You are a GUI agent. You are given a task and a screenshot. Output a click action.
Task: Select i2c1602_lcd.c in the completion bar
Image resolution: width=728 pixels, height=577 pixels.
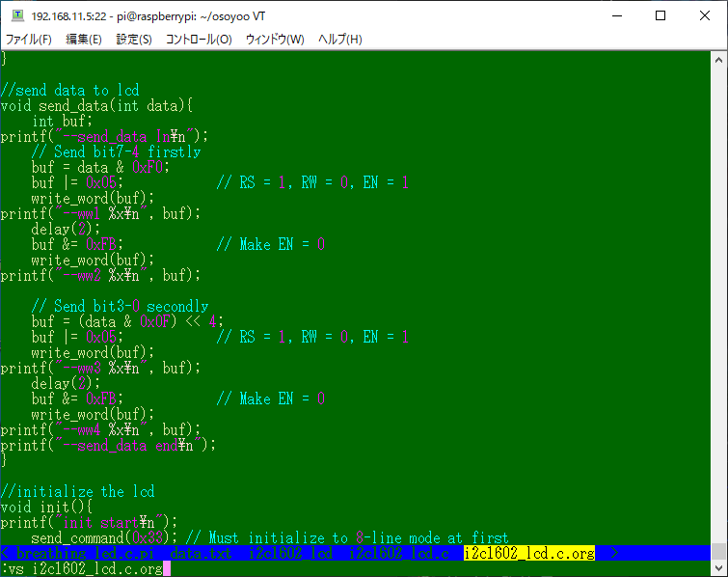[398, 553]
